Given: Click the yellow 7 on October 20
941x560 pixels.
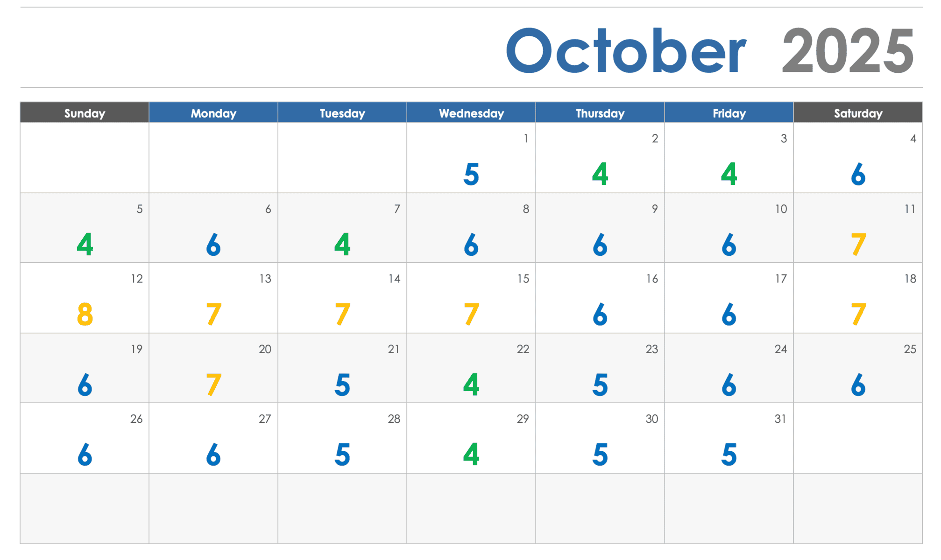Looking at the screenshot, I should click(x=213, y=385).
